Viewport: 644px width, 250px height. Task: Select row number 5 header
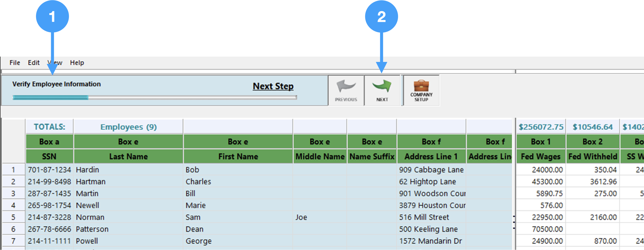click(x=13, y=217)
